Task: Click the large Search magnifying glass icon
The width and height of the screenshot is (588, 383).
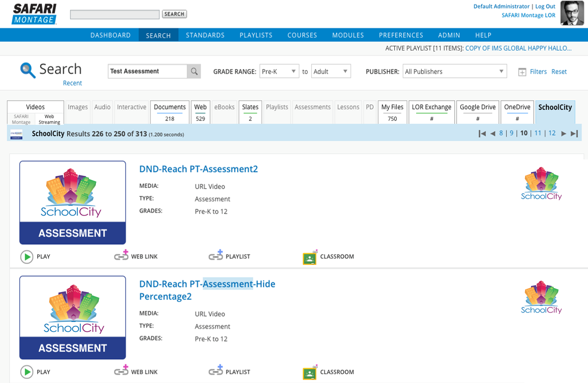Action: coord(28,70)
